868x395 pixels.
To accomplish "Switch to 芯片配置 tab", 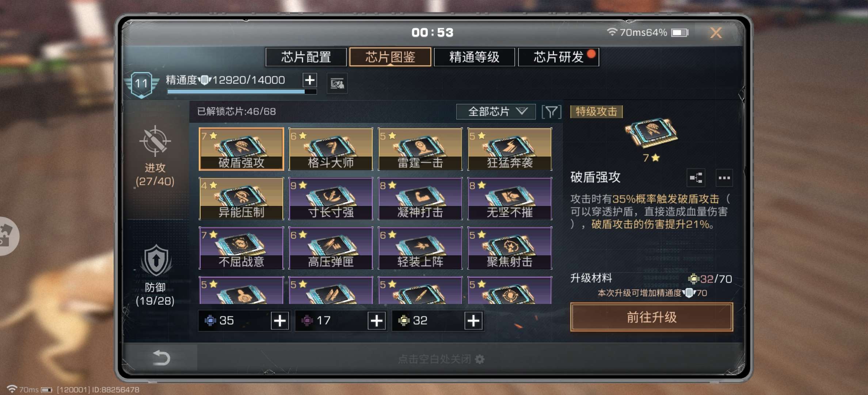I will pyautogui.click(x=306, y=57).
